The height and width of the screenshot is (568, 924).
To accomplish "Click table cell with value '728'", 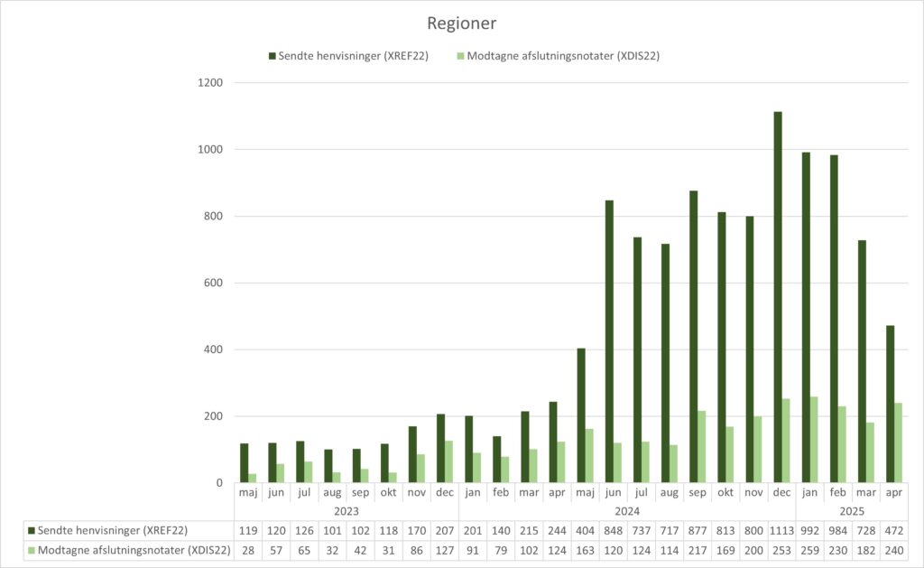I will (866, 531).
